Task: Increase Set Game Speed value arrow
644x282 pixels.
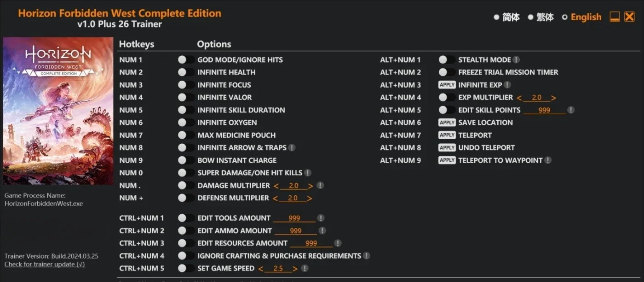Action: 295,269
